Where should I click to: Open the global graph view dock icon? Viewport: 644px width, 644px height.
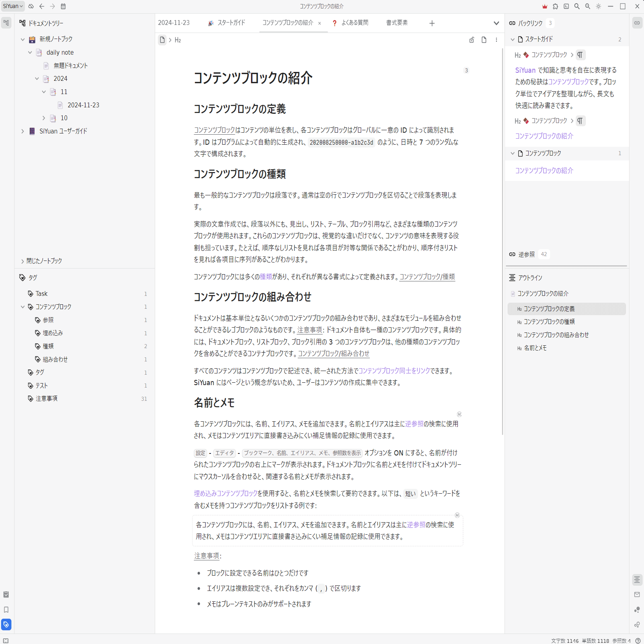pos(637,625)
